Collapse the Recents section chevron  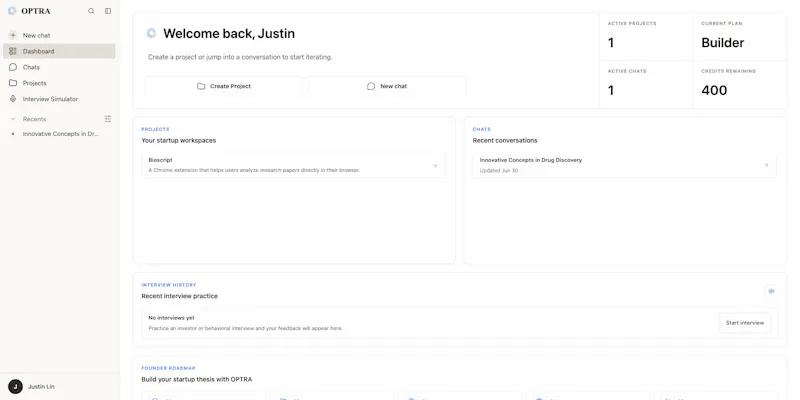click(13, 119)
